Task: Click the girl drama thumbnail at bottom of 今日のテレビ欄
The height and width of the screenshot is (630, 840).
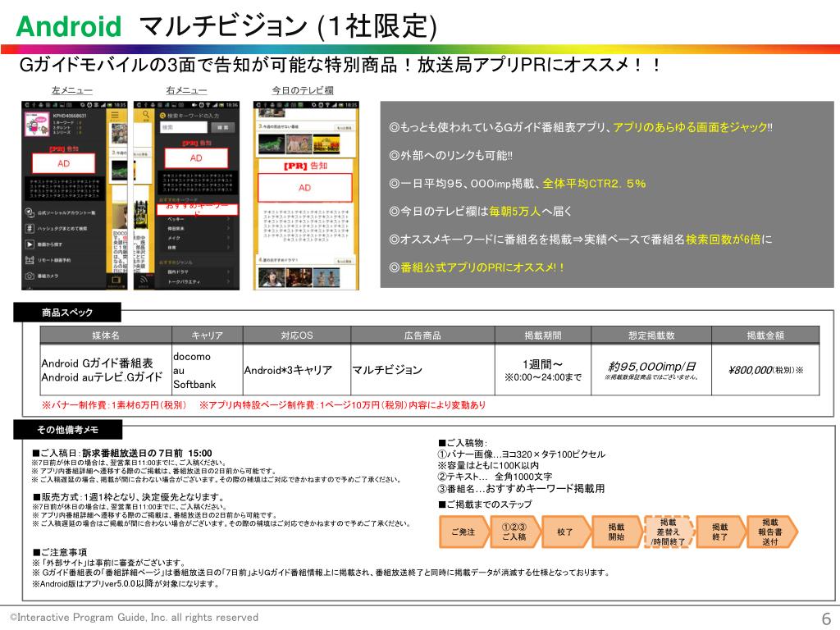Action: pos(271,277)
